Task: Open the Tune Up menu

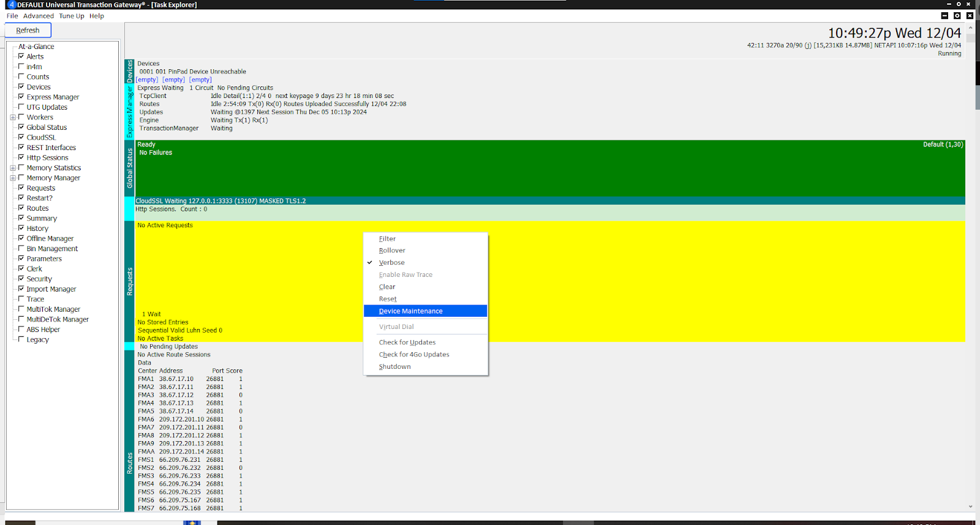Action: pyautogui.click(x=71, y=16)
